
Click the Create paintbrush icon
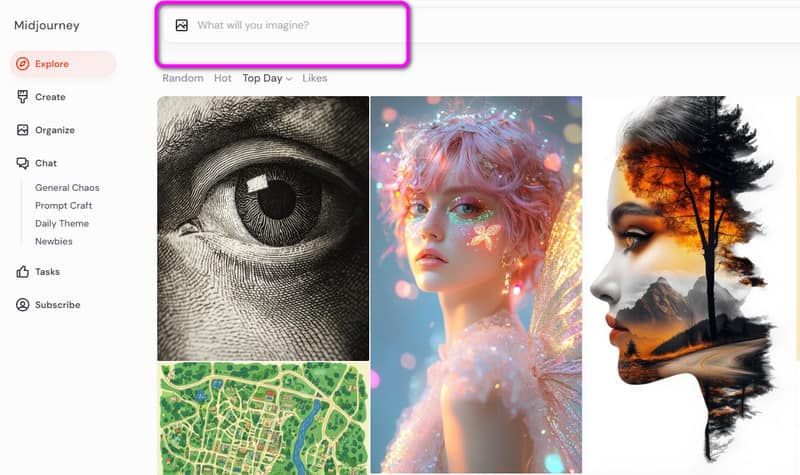click(23, 97)
